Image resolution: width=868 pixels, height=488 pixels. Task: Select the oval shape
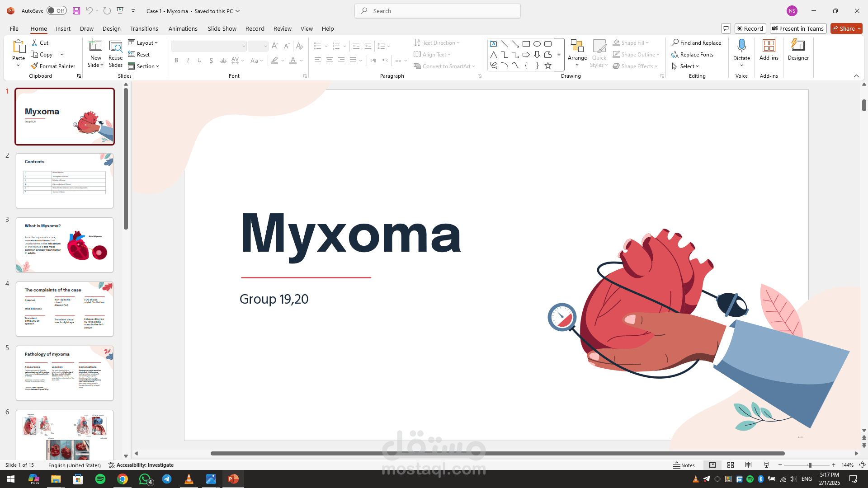click(x=537, y=44)
